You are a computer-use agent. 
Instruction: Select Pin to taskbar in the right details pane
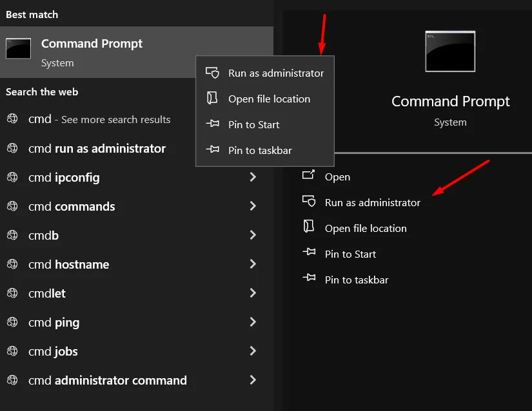click(357, 280)
